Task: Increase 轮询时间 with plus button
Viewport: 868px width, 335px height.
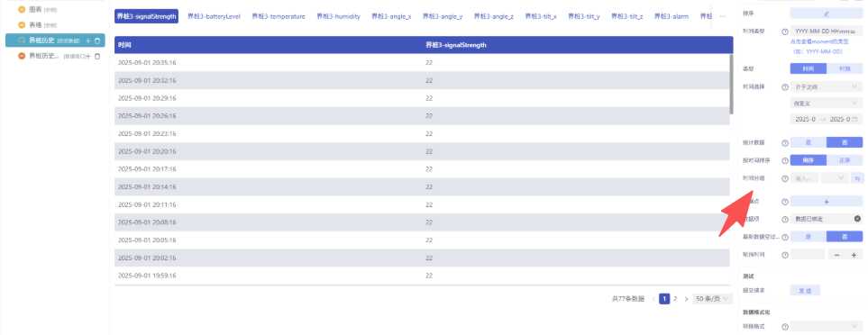Action: point(854,255)
